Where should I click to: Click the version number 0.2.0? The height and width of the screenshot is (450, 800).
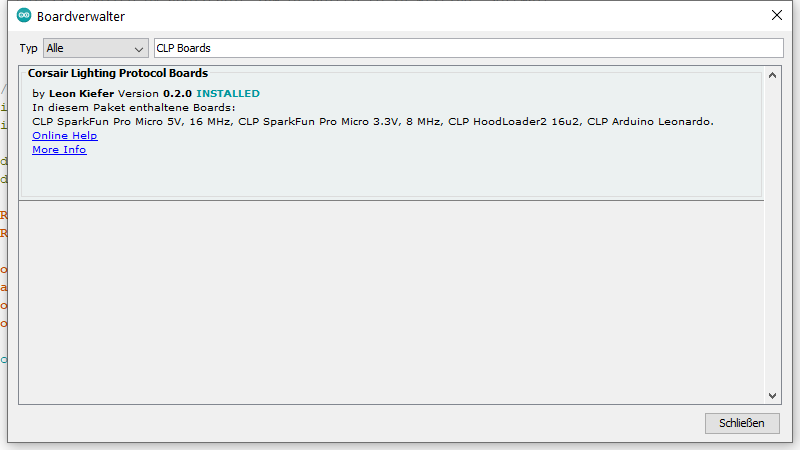[178, 93]
